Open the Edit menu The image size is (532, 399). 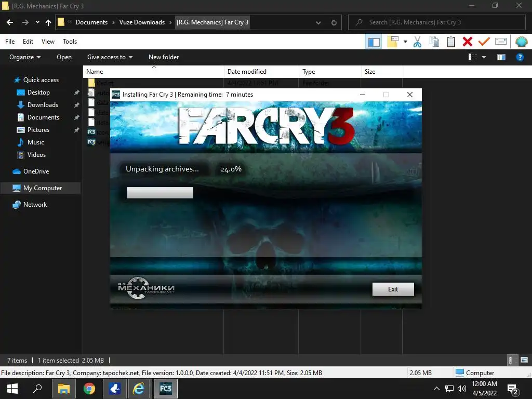[28, 42]
